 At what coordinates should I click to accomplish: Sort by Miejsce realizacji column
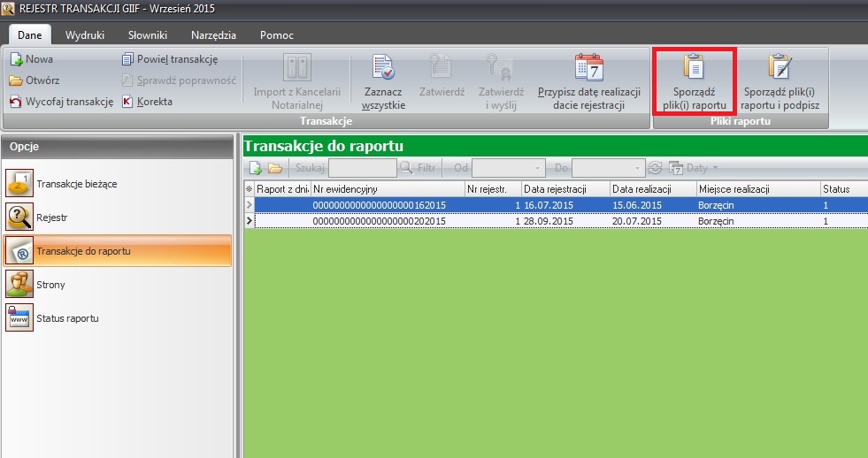point(758,189)
